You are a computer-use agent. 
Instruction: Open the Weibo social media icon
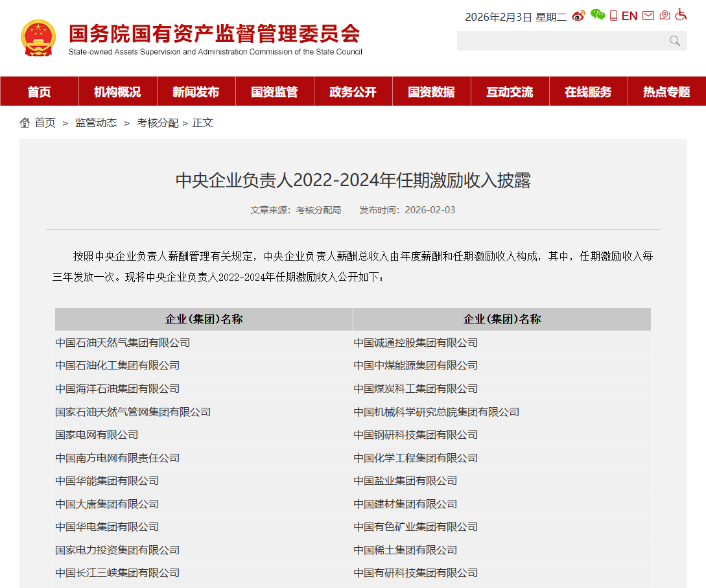click(578, 16)
